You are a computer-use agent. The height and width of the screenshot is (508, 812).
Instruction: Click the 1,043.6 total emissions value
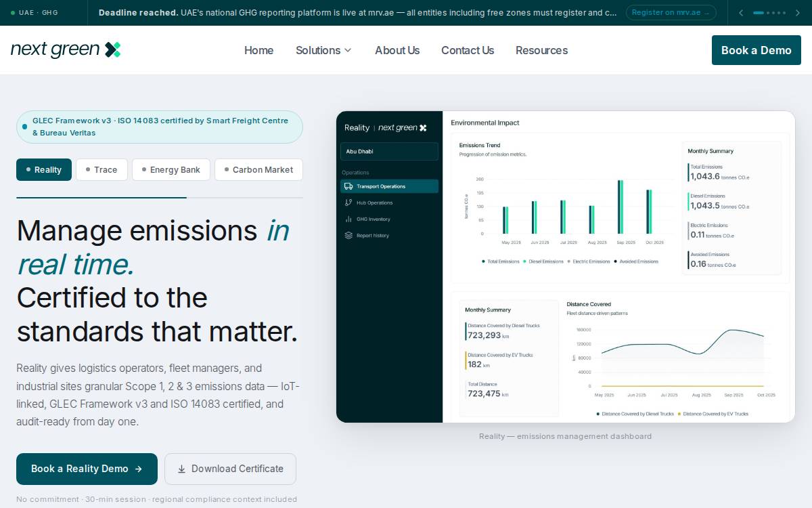pyautogui.click(x=705, y=176)
